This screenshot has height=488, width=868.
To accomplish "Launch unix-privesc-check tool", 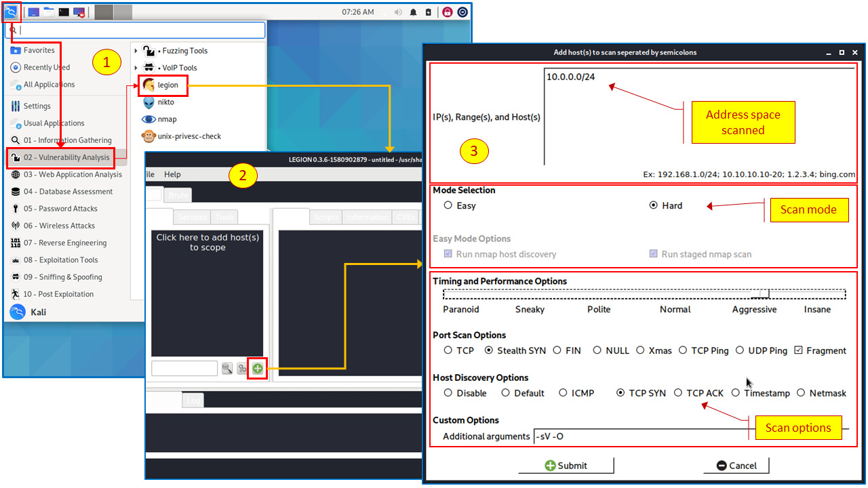I will tap(182, 136).
